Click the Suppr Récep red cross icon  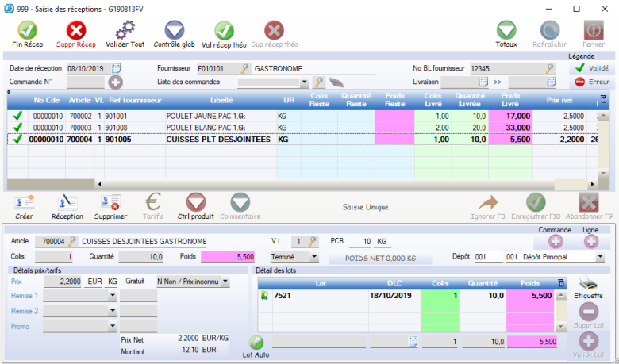(76, 31)
